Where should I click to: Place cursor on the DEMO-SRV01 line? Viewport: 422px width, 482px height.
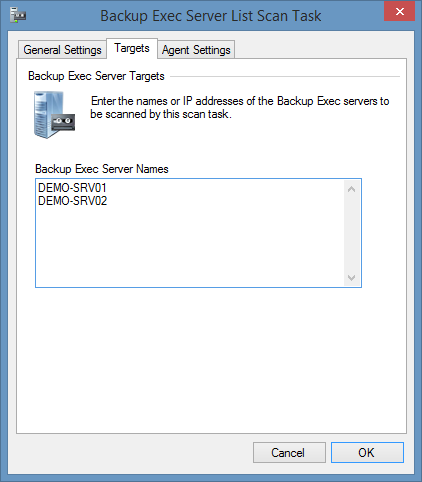click(72, 188)
